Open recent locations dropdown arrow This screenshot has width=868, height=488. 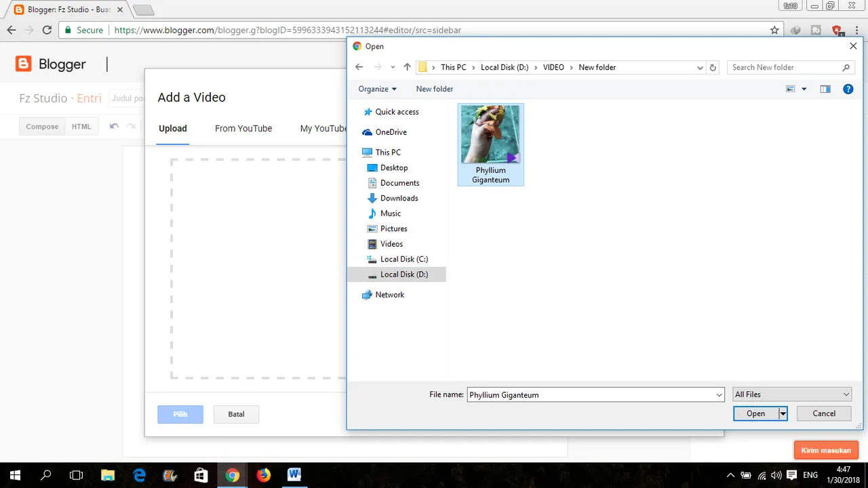pyautogui.click(x=393, y=67)
